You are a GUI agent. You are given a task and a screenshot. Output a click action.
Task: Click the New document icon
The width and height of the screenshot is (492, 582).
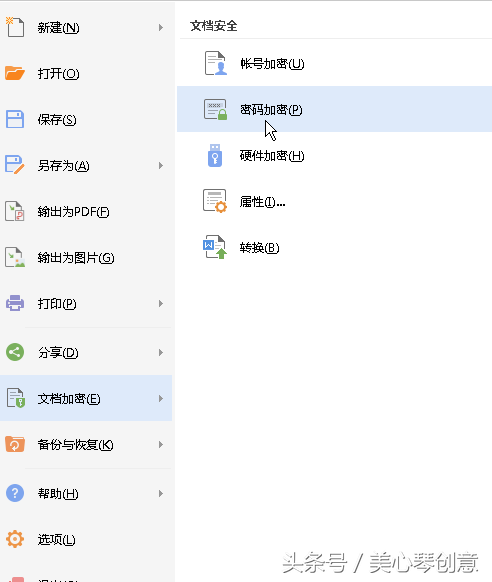tap(15, 27)
